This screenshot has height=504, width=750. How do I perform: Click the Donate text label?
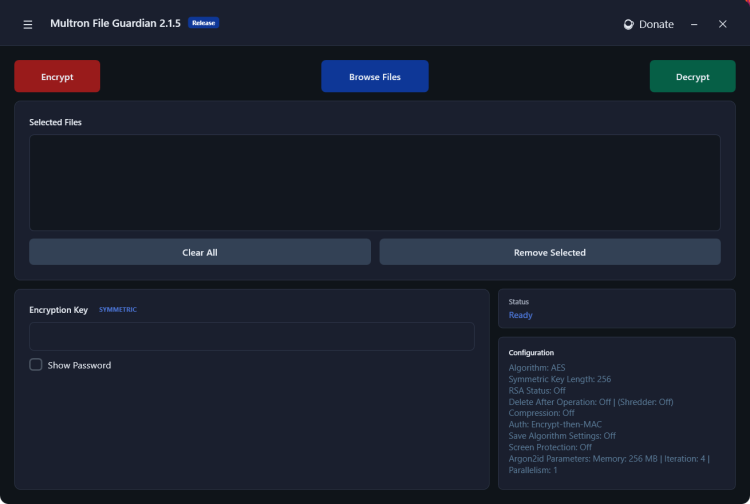click(656, 24)
